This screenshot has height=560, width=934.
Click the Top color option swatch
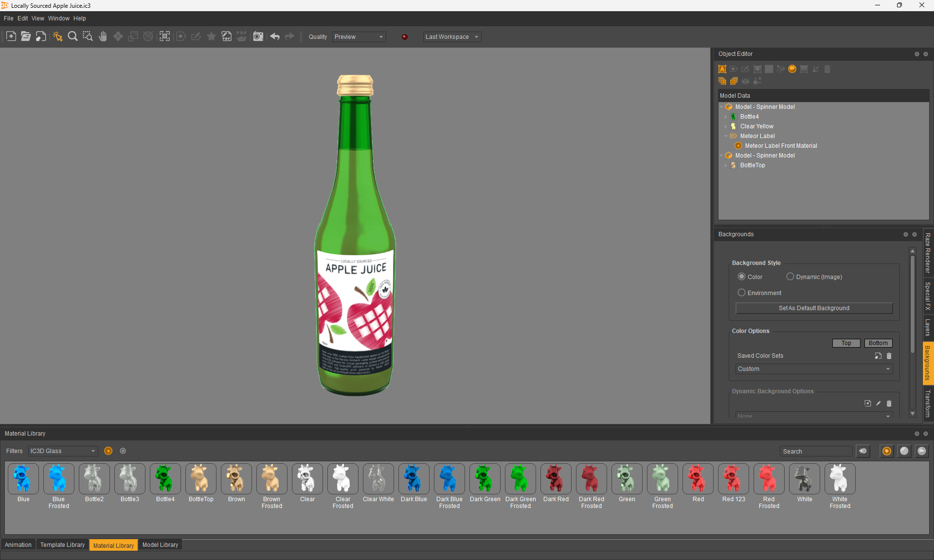(x=846, y=343)
